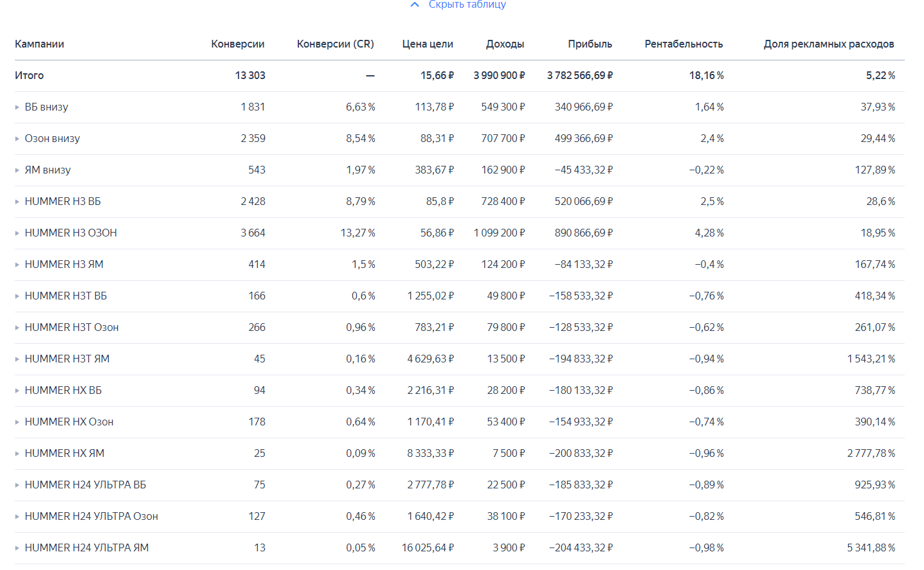Sort by the Прибыль column header
Viewport: 924px width, 570px height.
pos(590,44)
